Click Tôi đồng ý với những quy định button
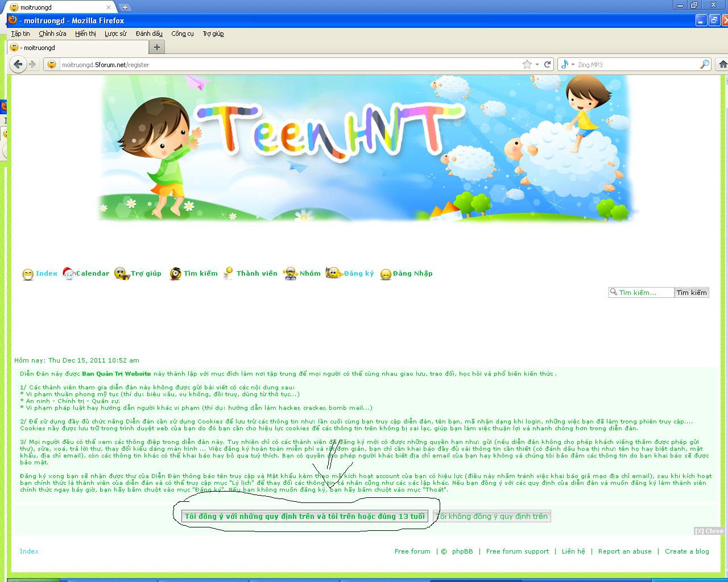 pos(305,516)
